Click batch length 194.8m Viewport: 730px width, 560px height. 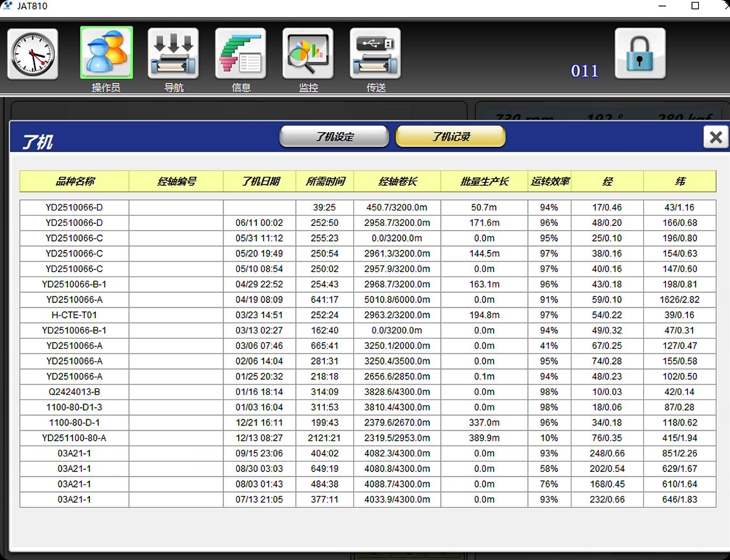coord(484,315)
